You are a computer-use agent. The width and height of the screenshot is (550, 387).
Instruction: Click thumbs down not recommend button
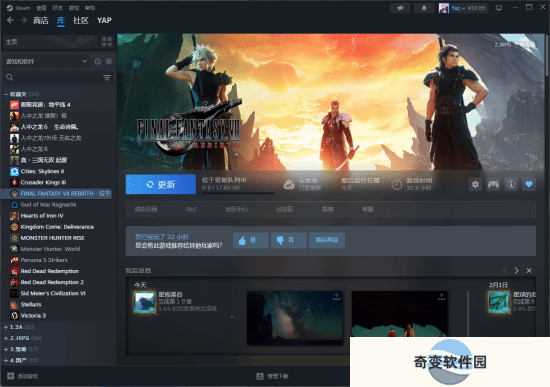point(288,240)
